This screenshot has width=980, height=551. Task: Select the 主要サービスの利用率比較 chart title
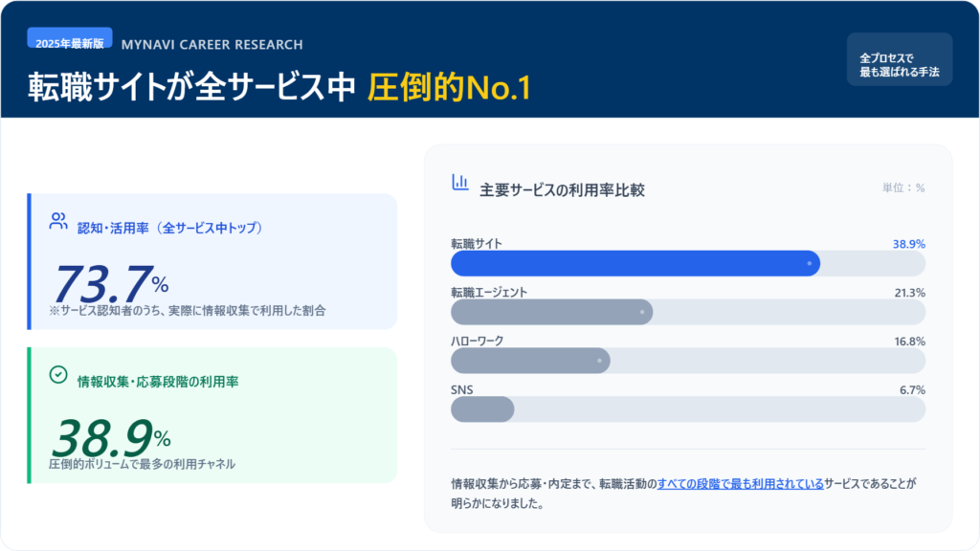click(x=562, y=189)
